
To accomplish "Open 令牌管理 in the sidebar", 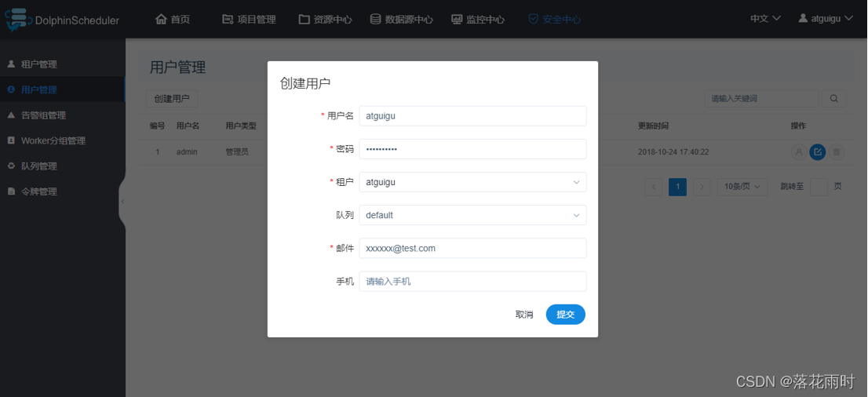I will pyautogui.click(x=63, y=191).
